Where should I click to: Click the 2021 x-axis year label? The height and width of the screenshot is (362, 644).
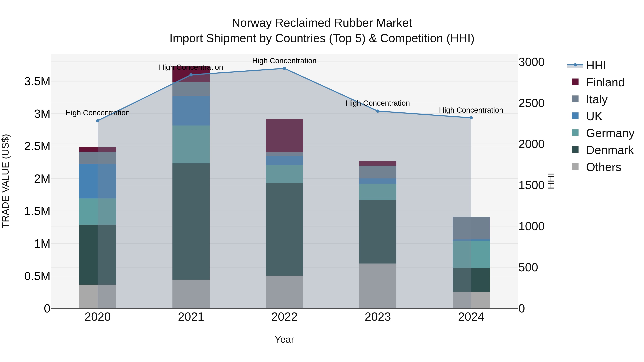click(x=191, y=317)
